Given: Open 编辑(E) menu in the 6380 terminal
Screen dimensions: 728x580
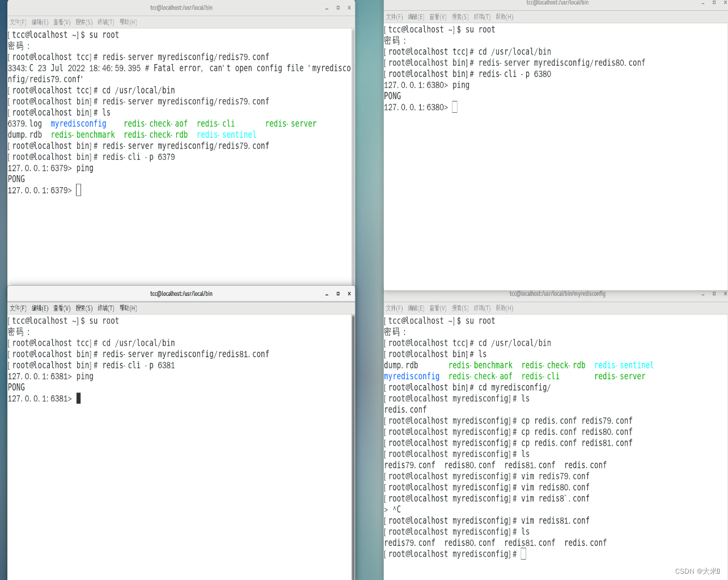Looking at the screenshot, I should pyautogui.click(x=416, y=17).
